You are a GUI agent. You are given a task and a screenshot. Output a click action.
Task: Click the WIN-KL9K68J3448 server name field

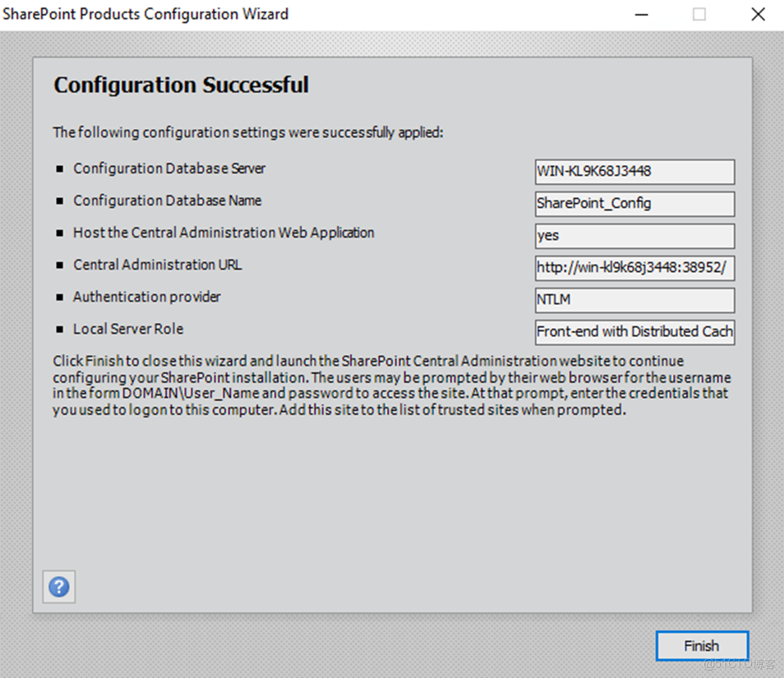click(634, 172)
